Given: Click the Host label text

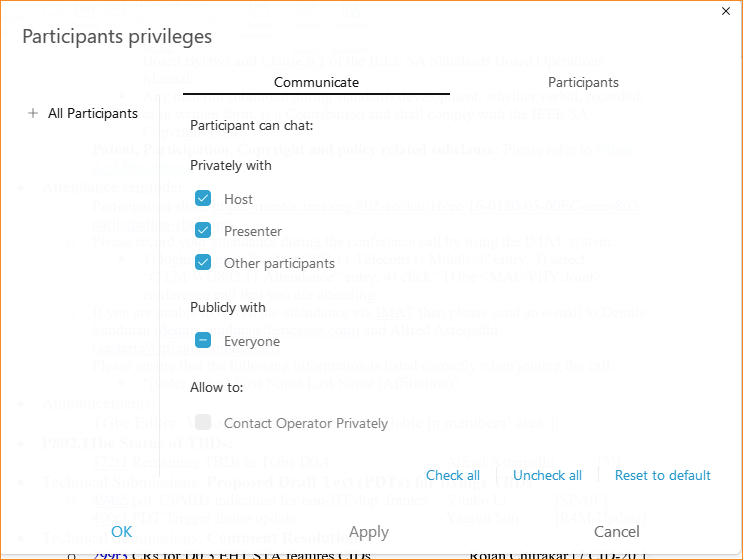Looking at the screenshot, I should coord(238,199).
